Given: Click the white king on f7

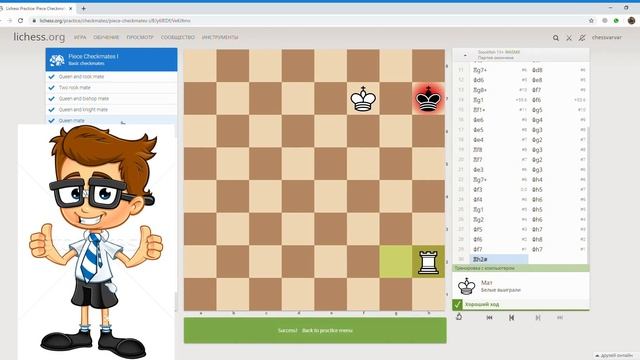Looking at the screenshot, I should 363,98.
